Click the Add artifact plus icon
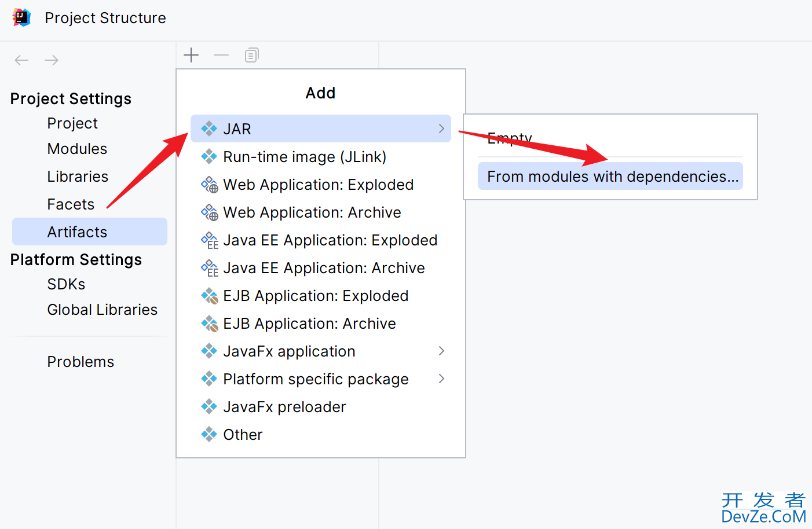The height and width of the screenshot is (529, 812). tap(191, 55)
